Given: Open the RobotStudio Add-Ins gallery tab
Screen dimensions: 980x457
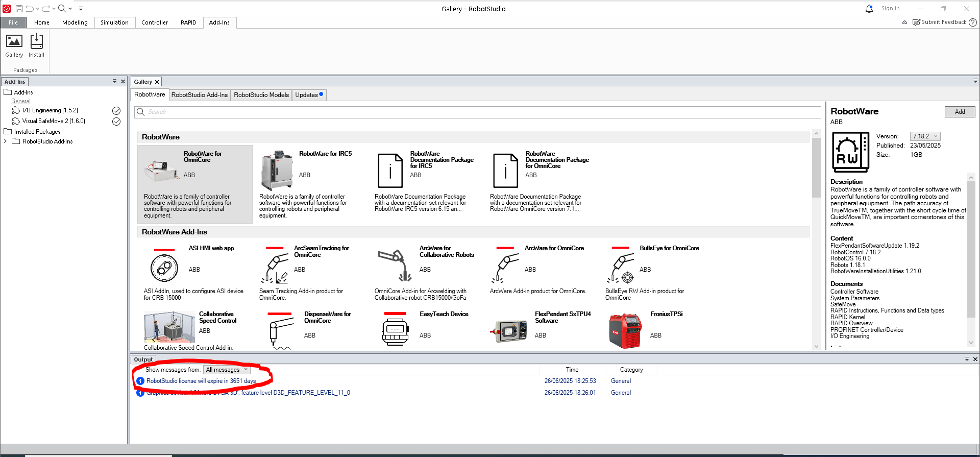Looking at the screenshot, I should coord(200,95).
